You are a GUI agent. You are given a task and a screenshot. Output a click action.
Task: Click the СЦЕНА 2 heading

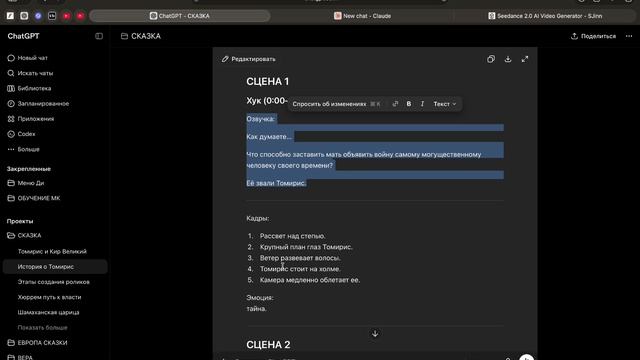click(x=268, y=345)
